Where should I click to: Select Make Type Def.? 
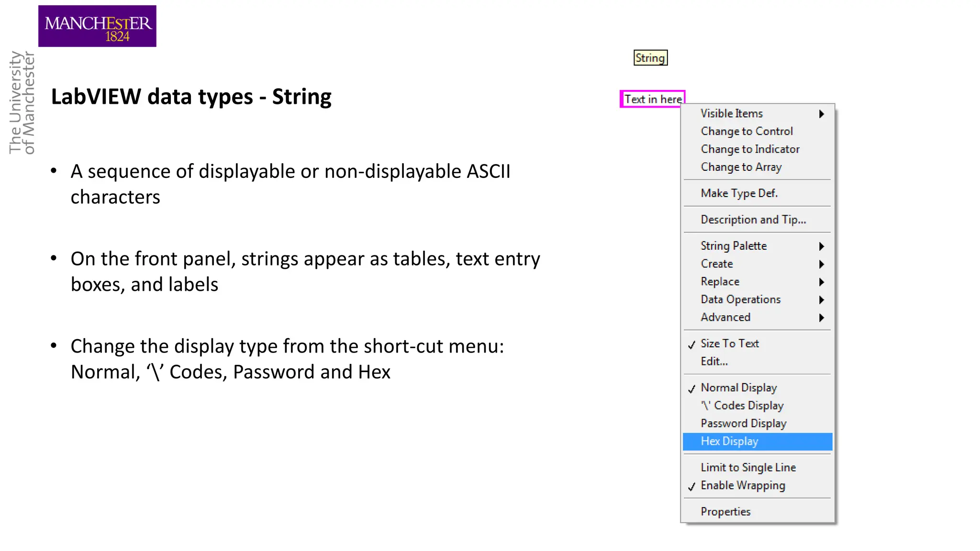(x=757, y=193)
